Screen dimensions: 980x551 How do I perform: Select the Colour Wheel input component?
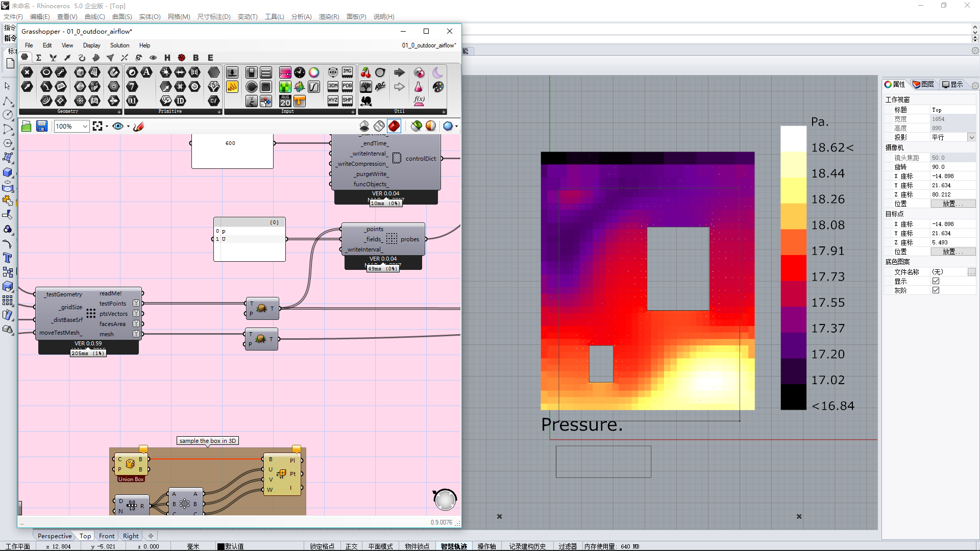tap(314, 72)
